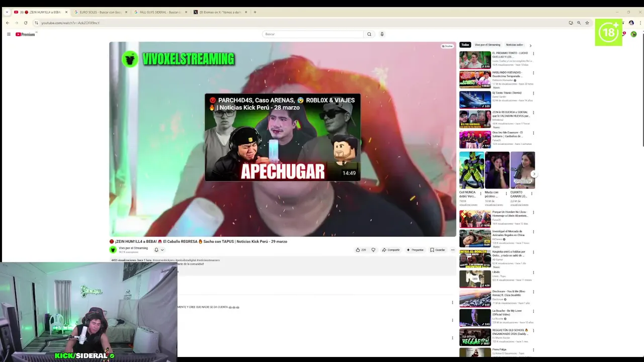Viewport: 644px width, 362px height.
Task: Start voice search with the microphone
Action: [x=382, y=34]
